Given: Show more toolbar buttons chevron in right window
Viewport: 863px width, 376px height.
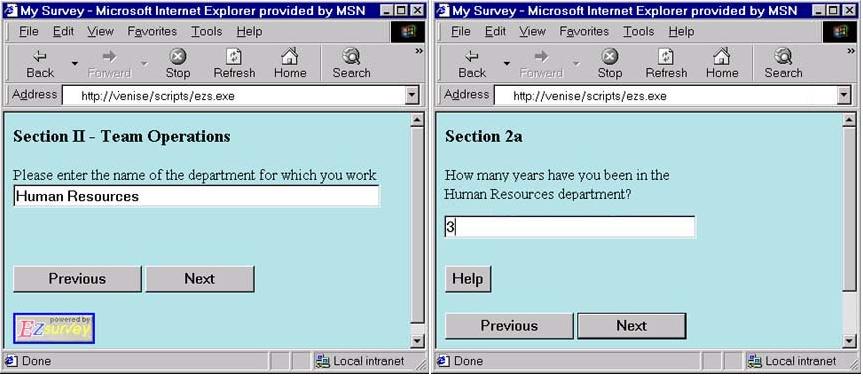Looking at the screenshot, I should pyautogui.click(x=851, y=51).
